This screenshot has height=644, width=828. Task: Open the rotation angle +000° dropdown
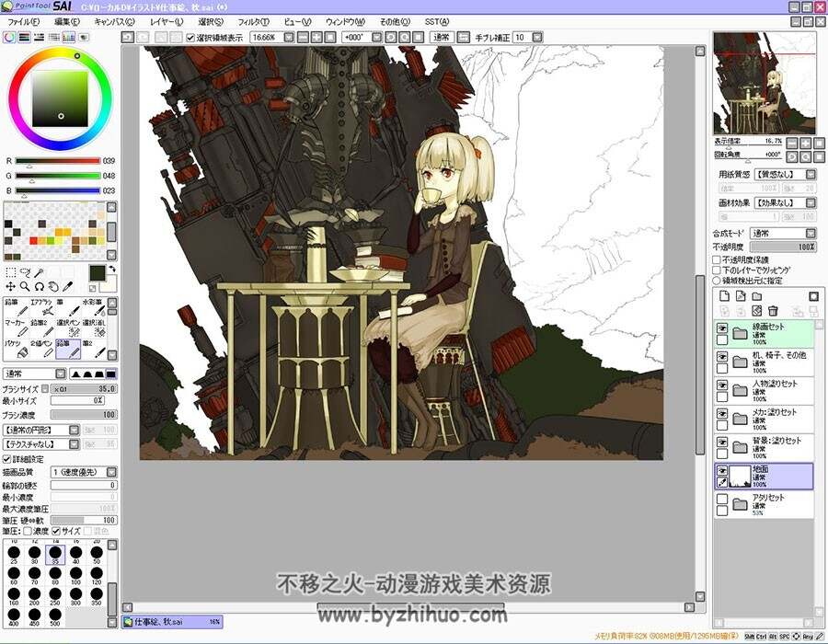(x=376, y=38)
